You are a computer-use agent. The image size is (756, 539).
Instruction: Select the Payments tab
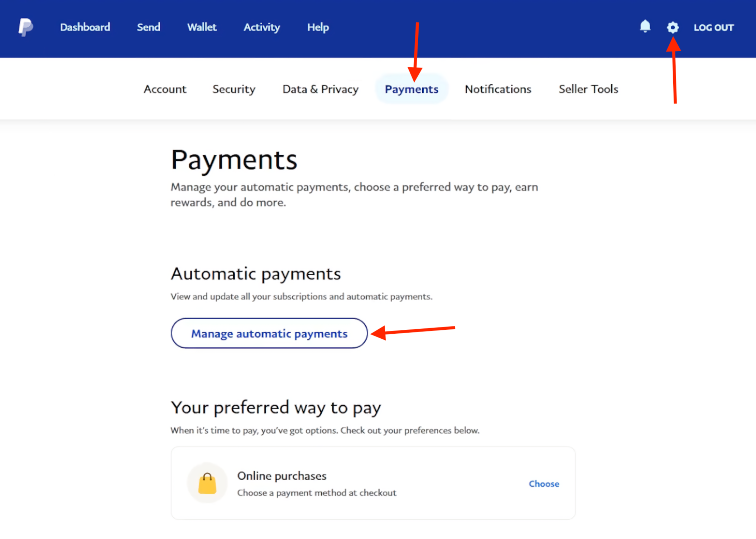point(411,89)
